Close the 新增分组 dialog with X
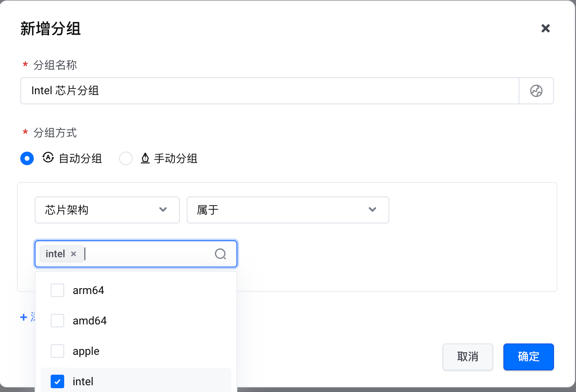The image size is (576, 392). pyautogui.click(x=546, y=28)
